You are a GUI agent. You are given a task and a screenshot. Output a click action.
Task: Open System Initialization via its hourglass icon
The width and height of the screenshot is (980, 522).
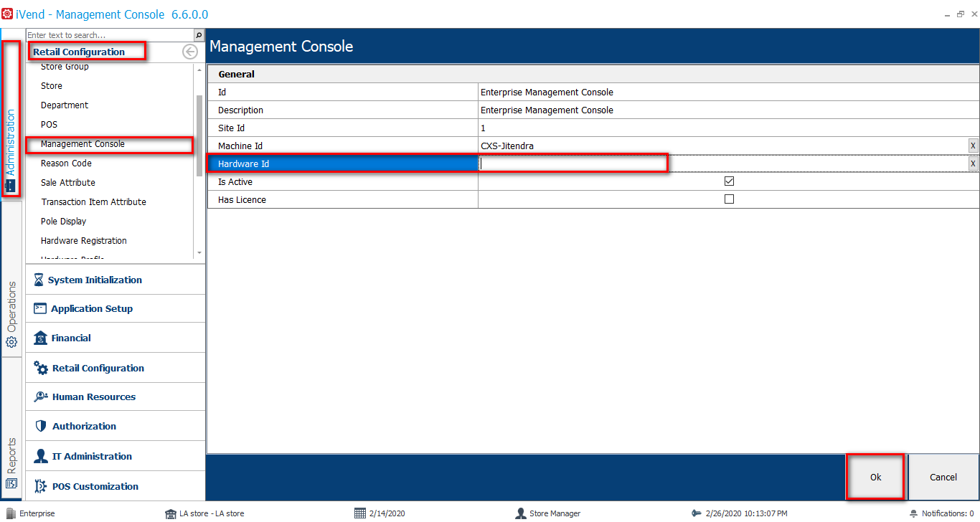coord(39,280)
